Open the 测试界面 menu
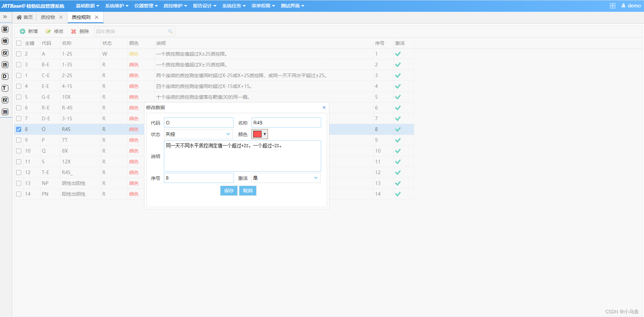 [293, 6]
